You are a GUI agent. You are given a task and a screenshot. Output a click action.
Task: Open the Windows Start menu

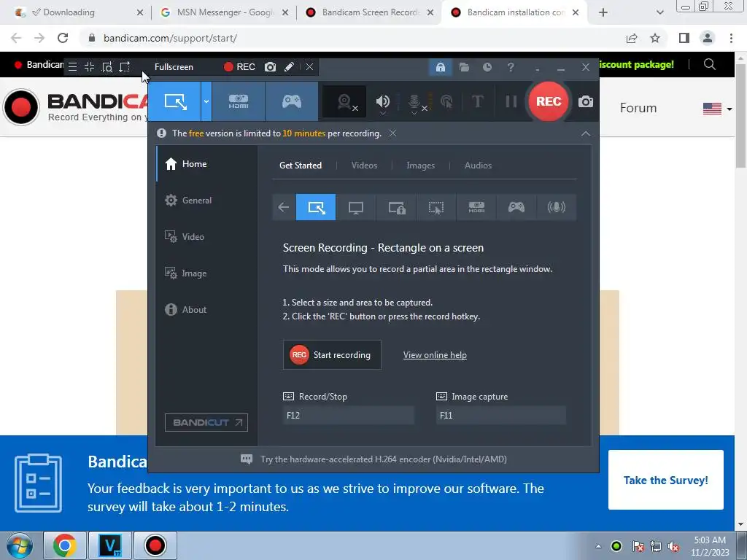[19, 545]
